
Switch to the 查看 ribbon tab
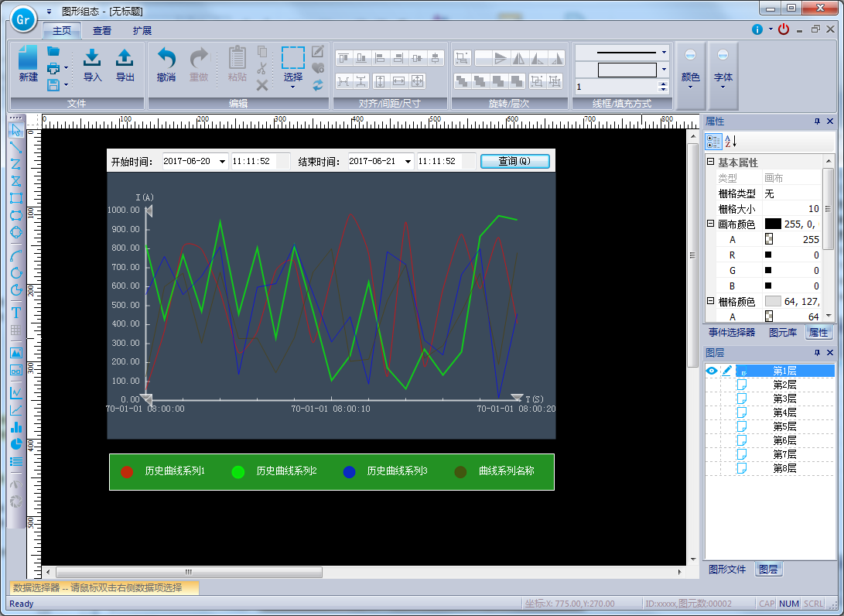click(102, 31)
